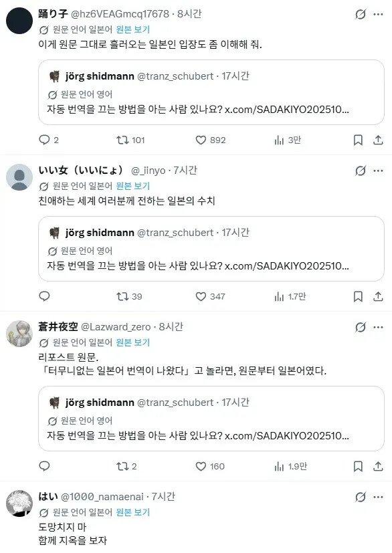Click 원본 보기 on the 蒼井夜空 post

tap(133, 342)
